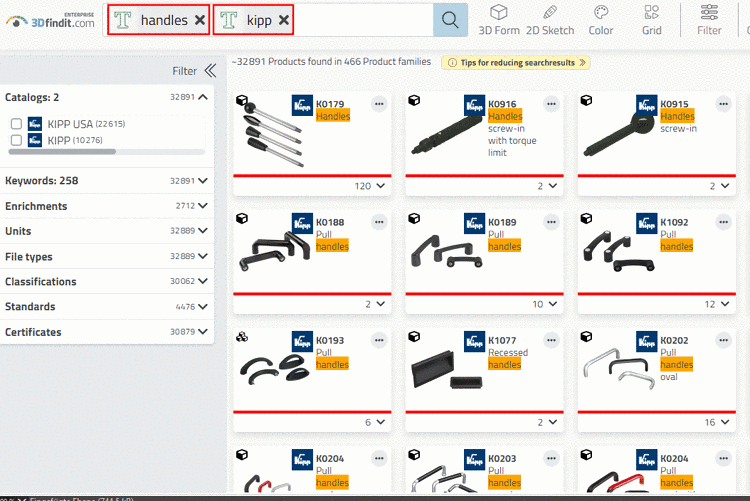Open more options for K0915 card
Viewport: 750px width, 501px height.
click(724, 104)
